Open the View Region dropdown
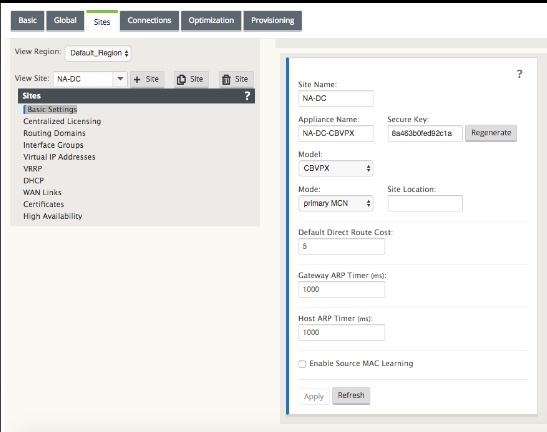 tap(98, 53)
